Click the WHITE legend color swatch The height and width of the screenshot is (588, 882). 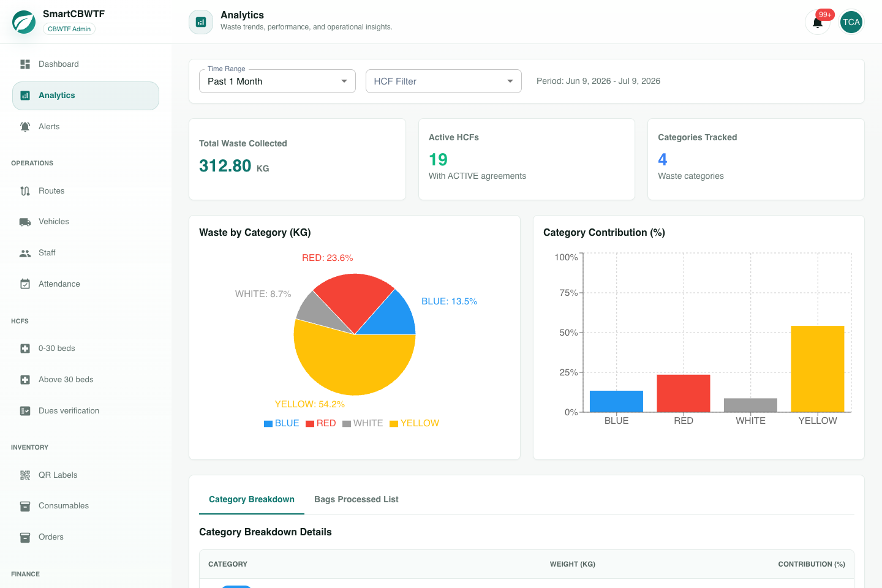(347, 424)
